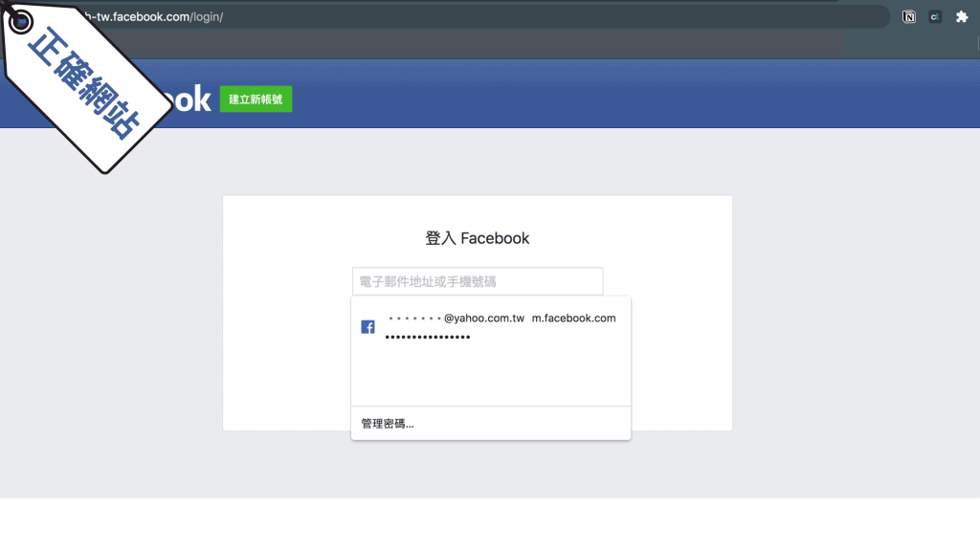This screenshot has height=551, width=980.
Task: Click the m.facebook.com text in the suggestion
Action: click(574, 318)
